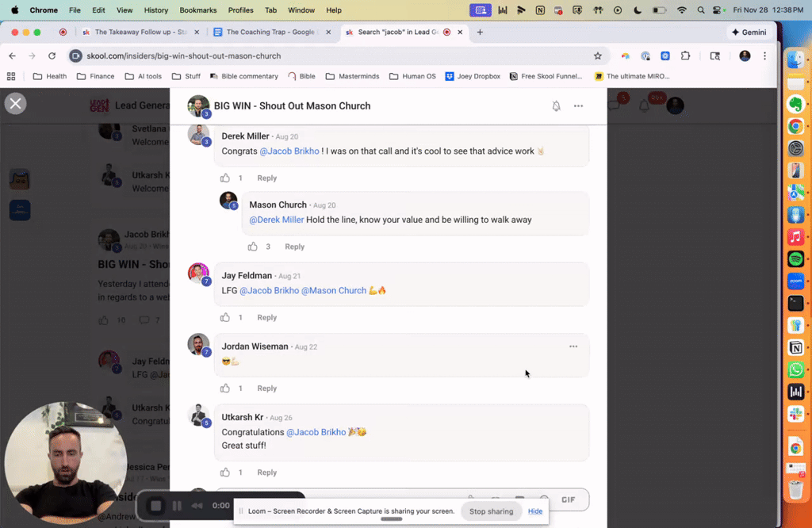
Task: Go back to previous page
Action: click(13, 56)
